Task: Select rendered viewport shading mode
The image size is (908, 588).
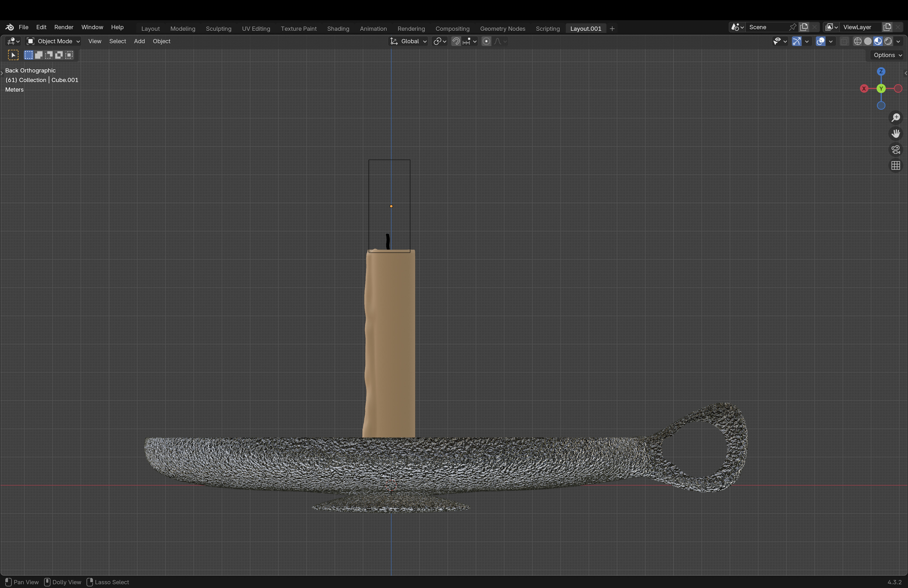Action: pos(888,41)
